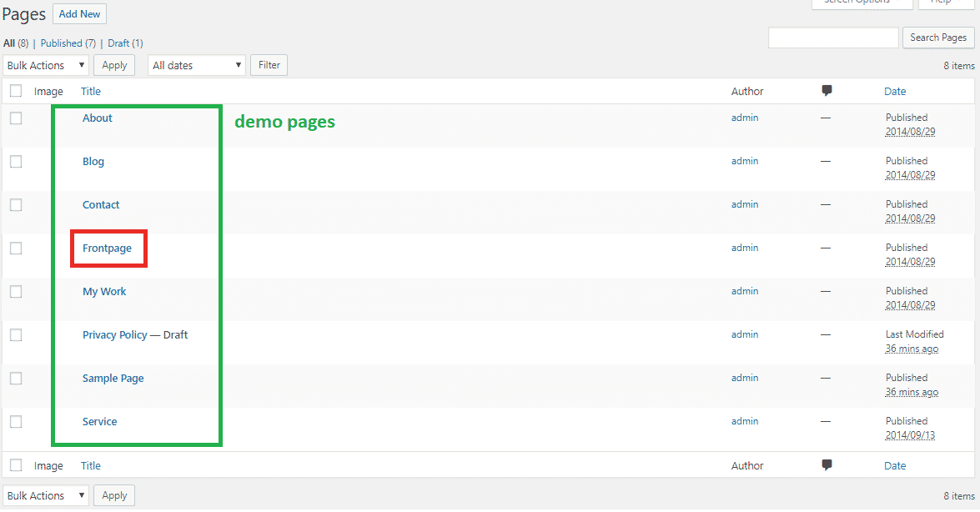The image size is (980, 512).
Task: Open the Privacy Policy draft link
Action: tap(115, 335)
